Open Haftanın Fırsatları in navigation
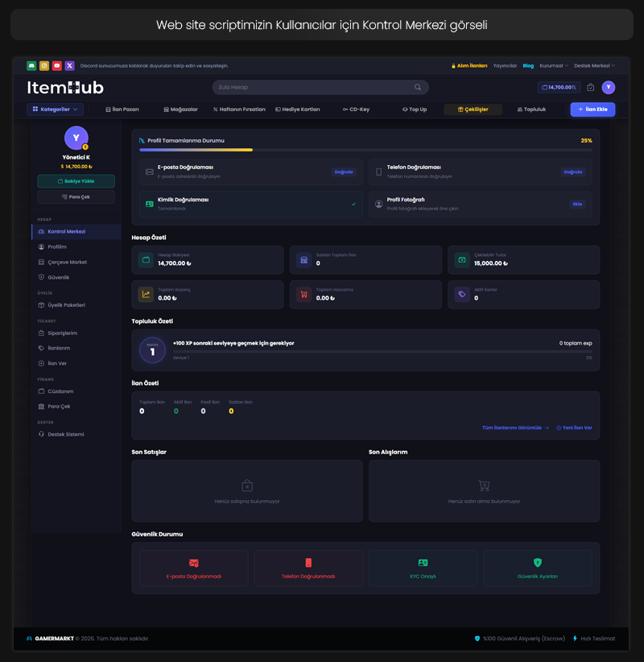Viewport: 644px width, 662px height. [x=239, y=109]
